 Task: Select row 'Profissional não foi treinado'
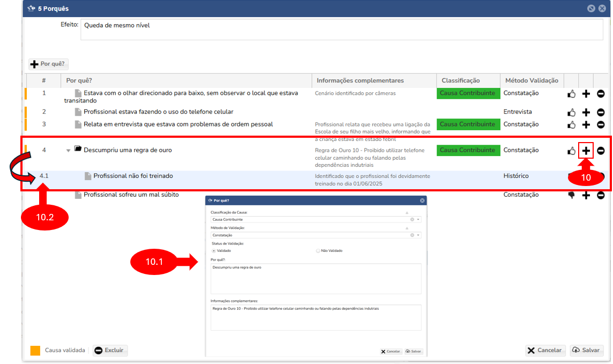(x=316, y=180)
